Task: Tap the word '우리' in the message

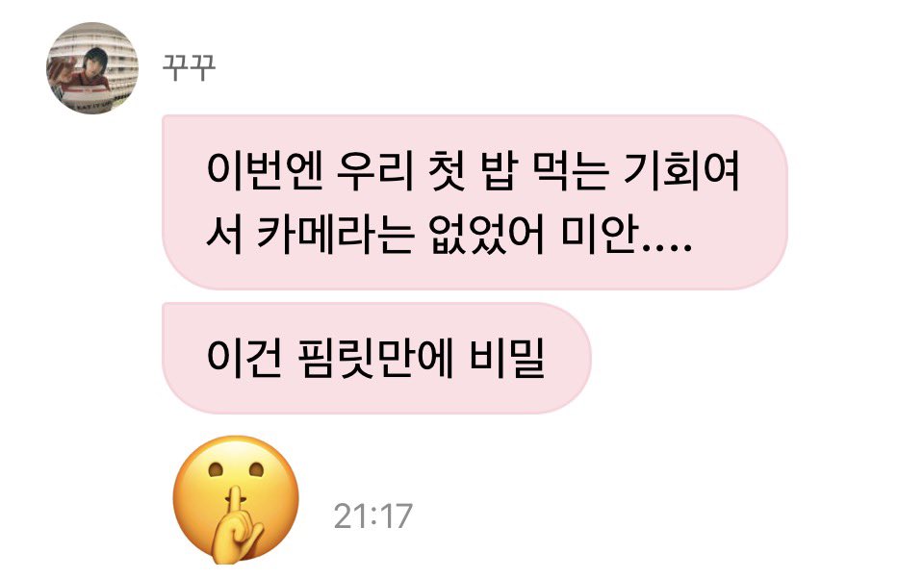Action: [375, 170]
